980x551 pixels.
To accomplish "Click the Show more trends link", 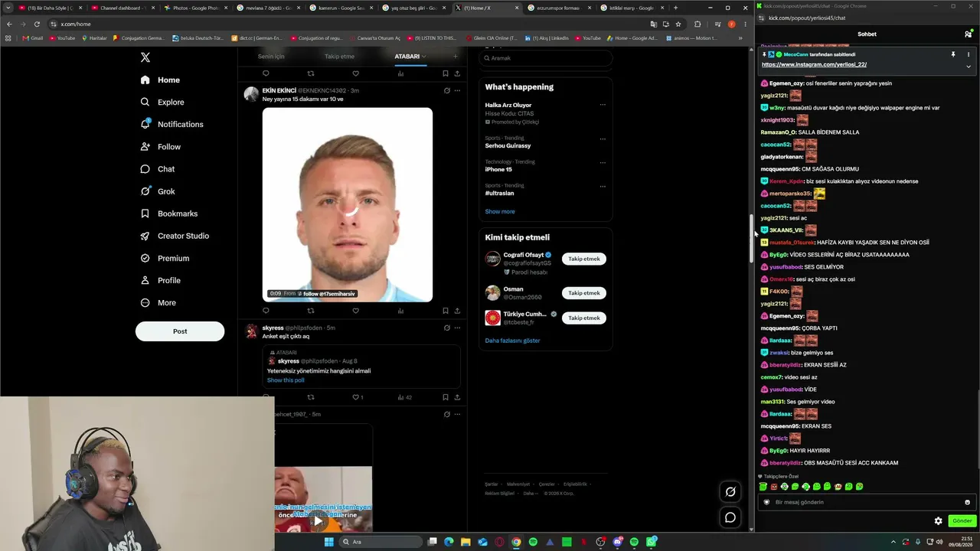I will [500, 211].
